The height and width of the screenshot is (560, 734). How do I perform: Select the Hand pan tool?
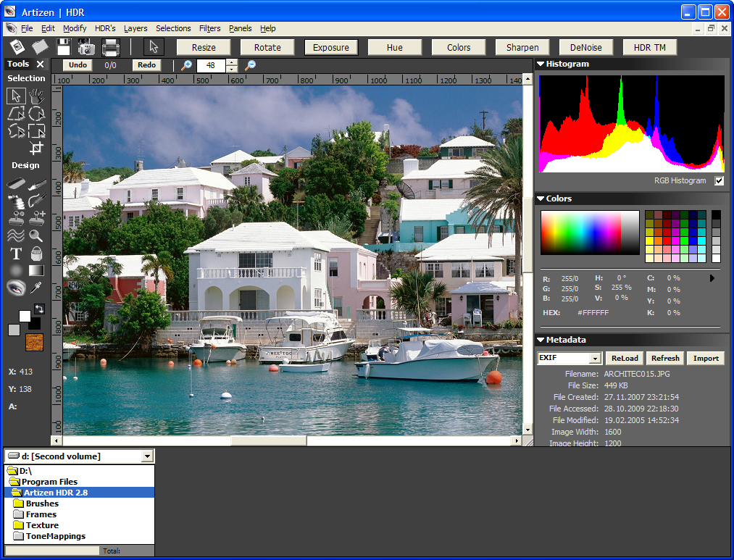click(36, 96)
